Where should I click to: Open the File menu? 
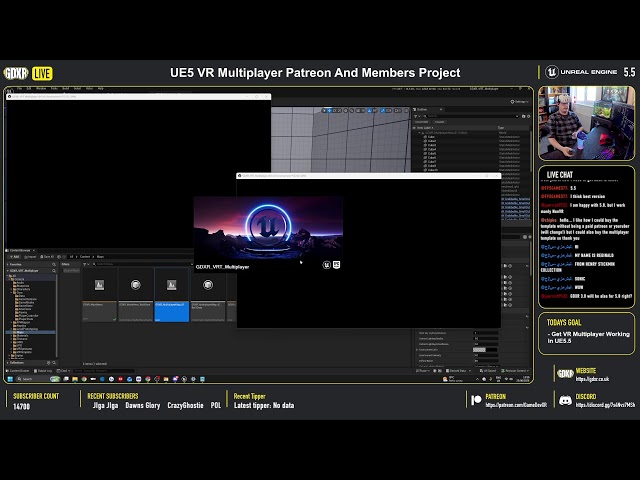point(19,88)
